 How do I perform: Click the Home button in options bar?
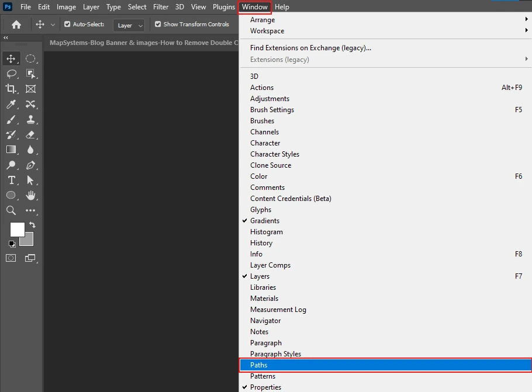[x=16, y=25]
